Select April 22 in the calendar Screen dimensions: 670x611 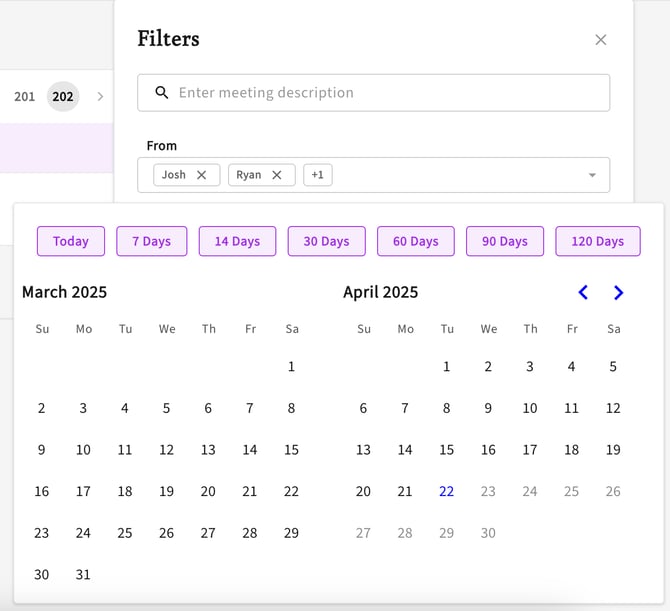click(447, 491)
